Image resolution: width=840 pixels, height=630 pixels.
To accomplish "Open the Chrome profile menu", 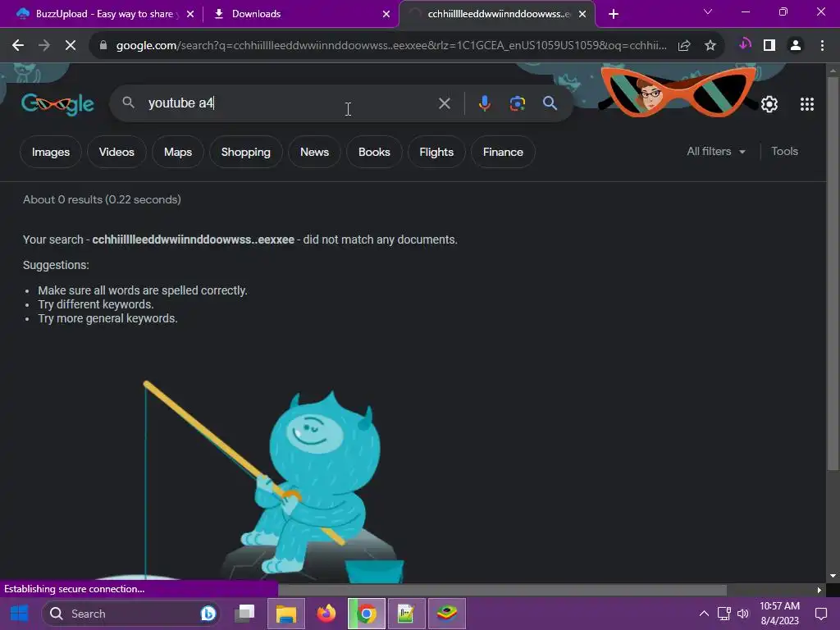I will point(796,46).
